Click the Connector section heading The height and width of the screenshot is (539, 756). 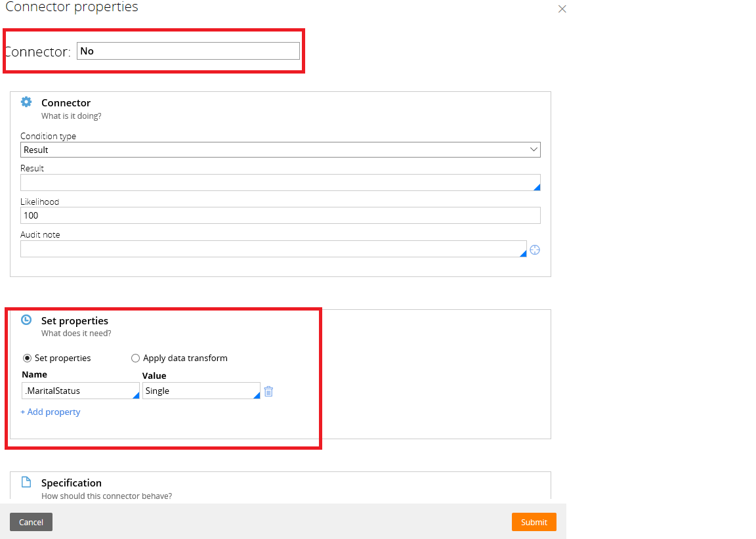[x=66, y=103]
